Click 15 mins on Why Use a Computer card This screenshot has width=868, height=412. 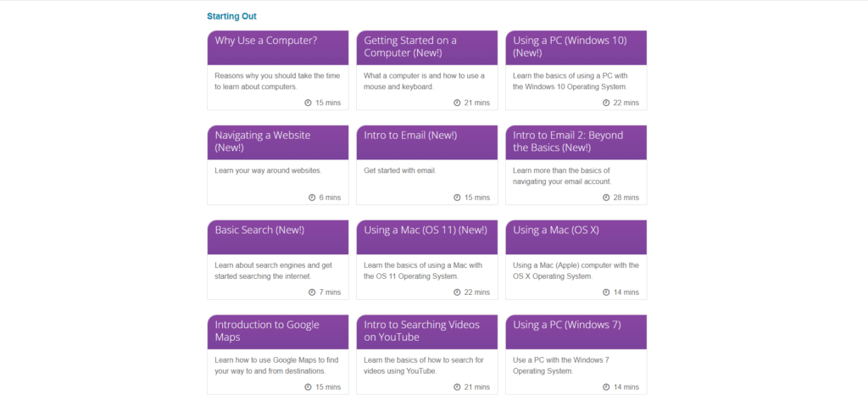pos(328,103)
